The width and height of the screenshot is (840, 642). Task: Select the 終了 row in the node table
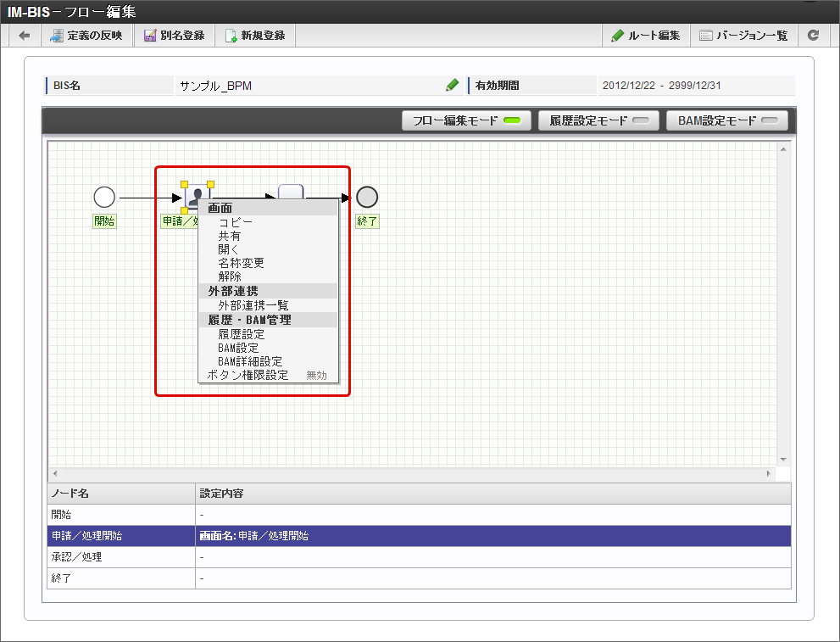click(x=419, y=578)
